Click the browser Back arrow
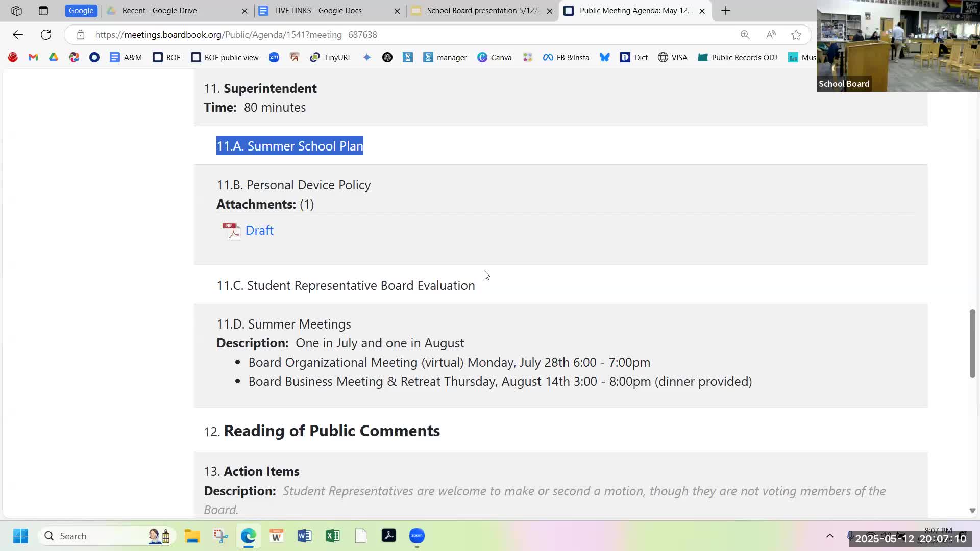The height and width of the screenshot is (551, 980). [x=18, y=35]
